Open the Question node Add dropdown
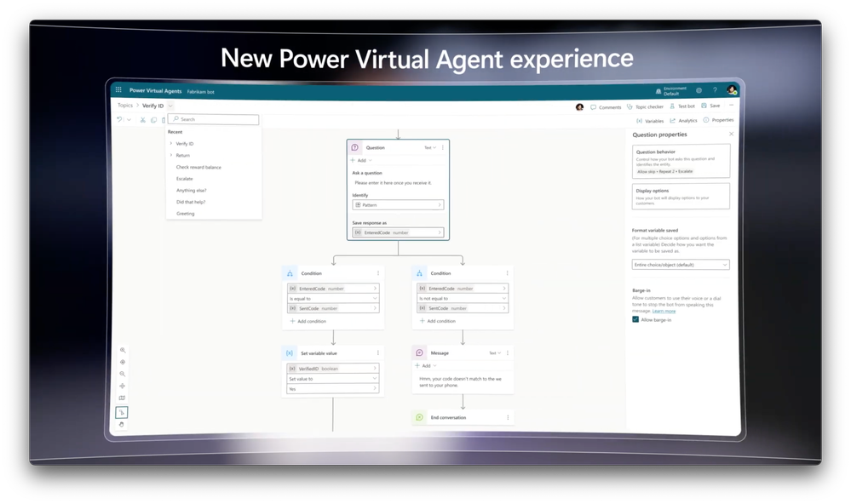The height and width of the screenshot is (504, 851). coord(361,161)
